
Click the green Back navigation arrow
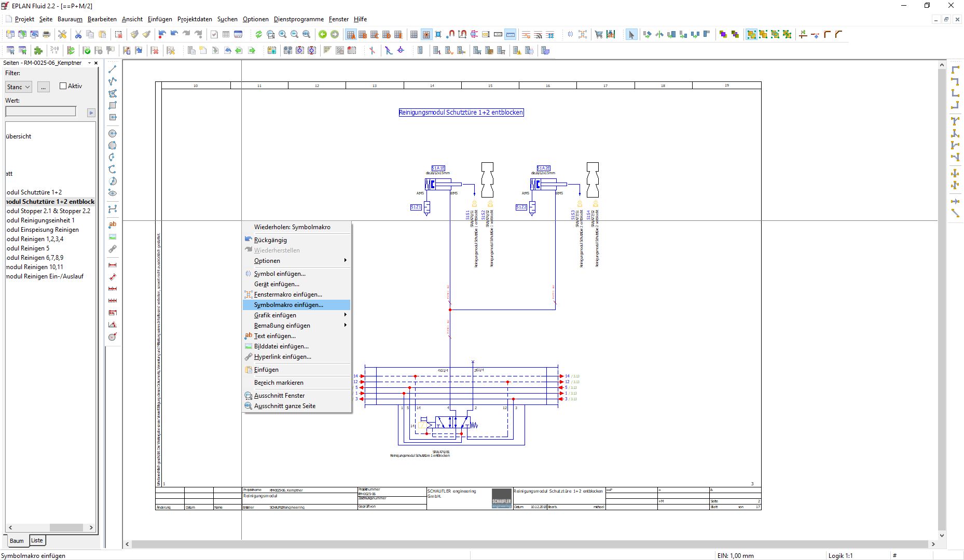tap(322, 34)
